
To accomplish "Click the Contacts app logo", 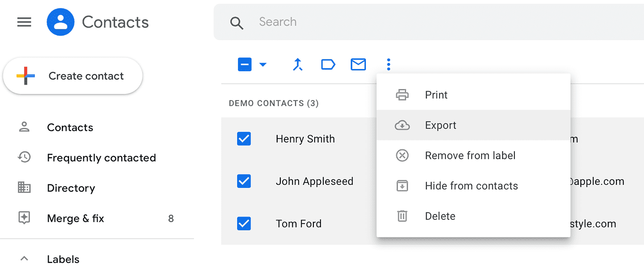I will [x=60, y=22].
